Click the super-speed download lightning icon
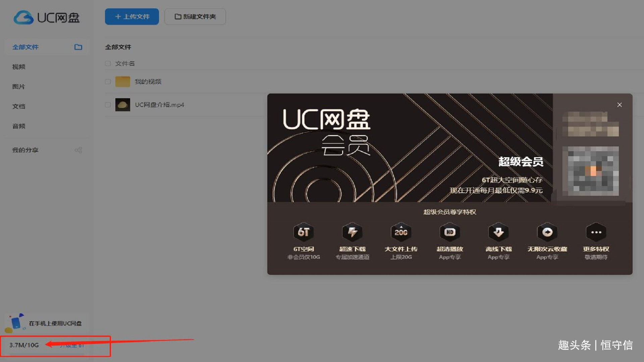644x362 pixels. point(352,232)
